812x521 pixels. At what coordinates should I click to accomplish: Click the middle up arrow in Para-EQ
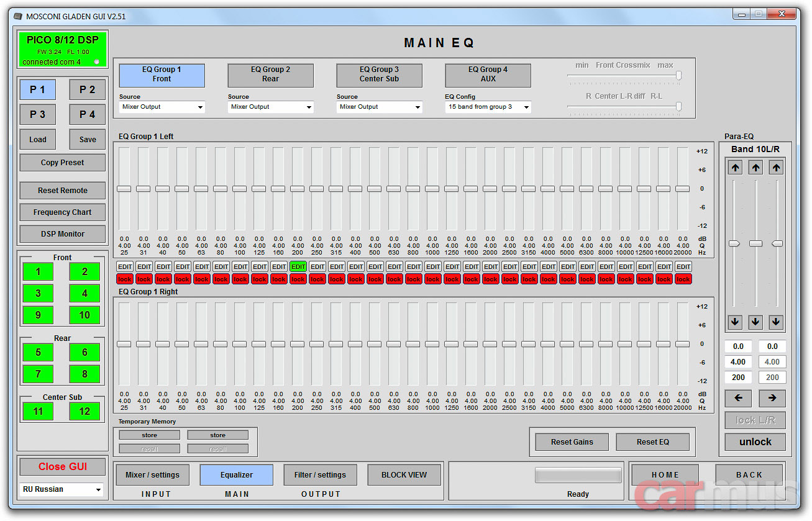[x=755, y=168]
